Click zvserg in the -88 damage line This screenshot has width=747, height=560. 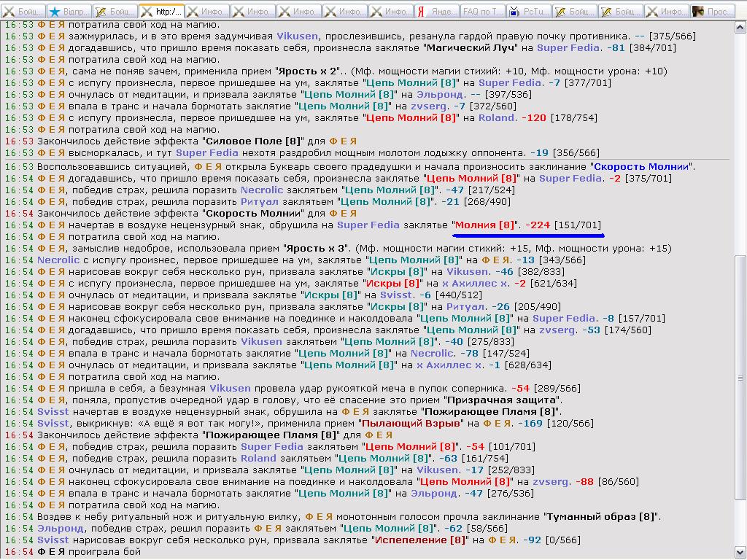[550, 481]
